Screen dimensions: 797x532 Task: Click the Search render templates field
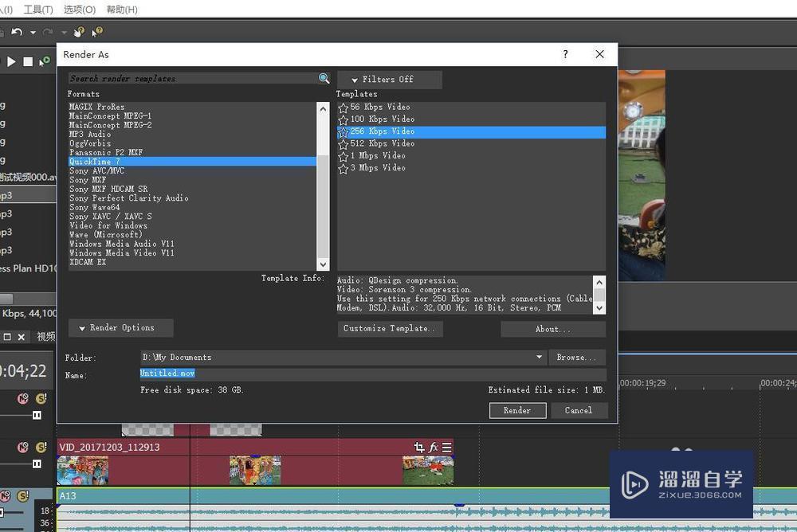point(193,78)
